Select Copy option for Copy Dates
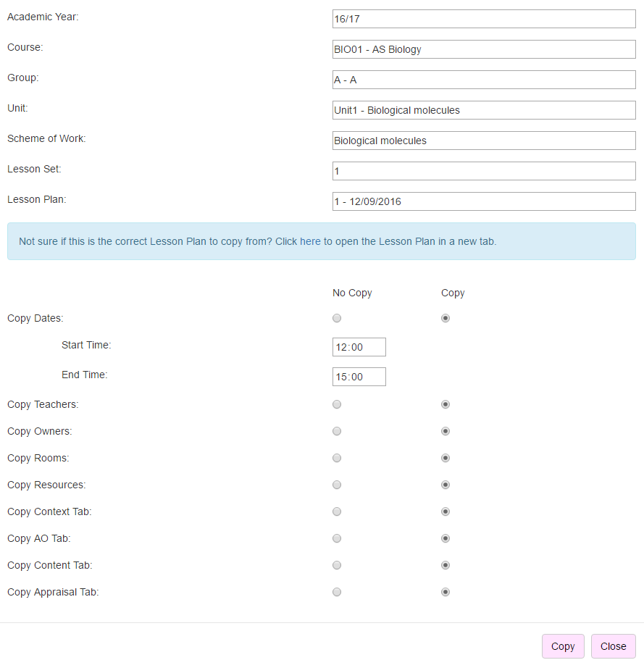This screenshot has height=660, width=644. tap(446, 318)
